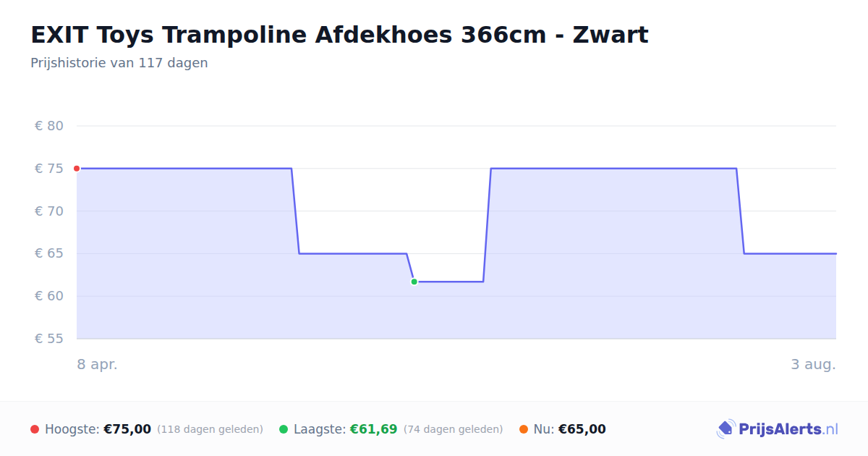This screenshot has height=456, width=868.
Task: Click the highest price value €75,00
Action: click(127, 429)
